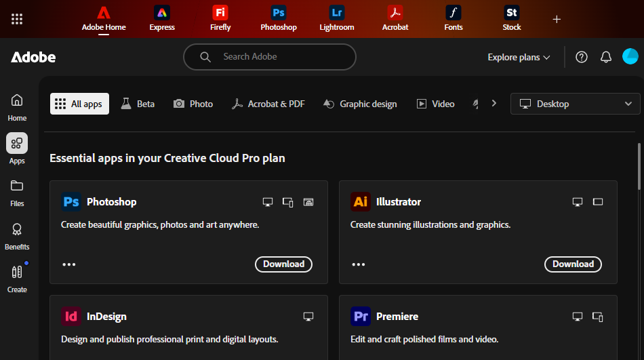644x360 pixels.
Task: Click Premiere mobile availability icon
Action: tap(598, 317)
